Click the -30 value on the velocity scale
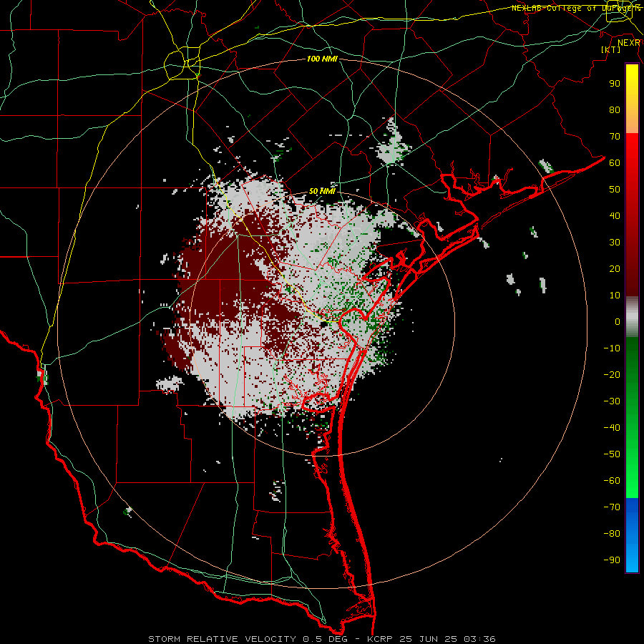This screenshot has width=644, height=644. [612, 401]
